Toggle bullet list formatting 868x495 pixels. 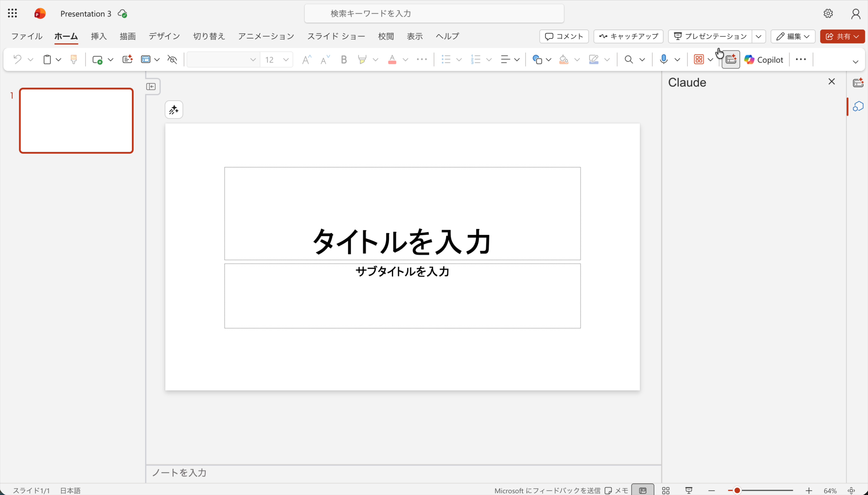446,59
